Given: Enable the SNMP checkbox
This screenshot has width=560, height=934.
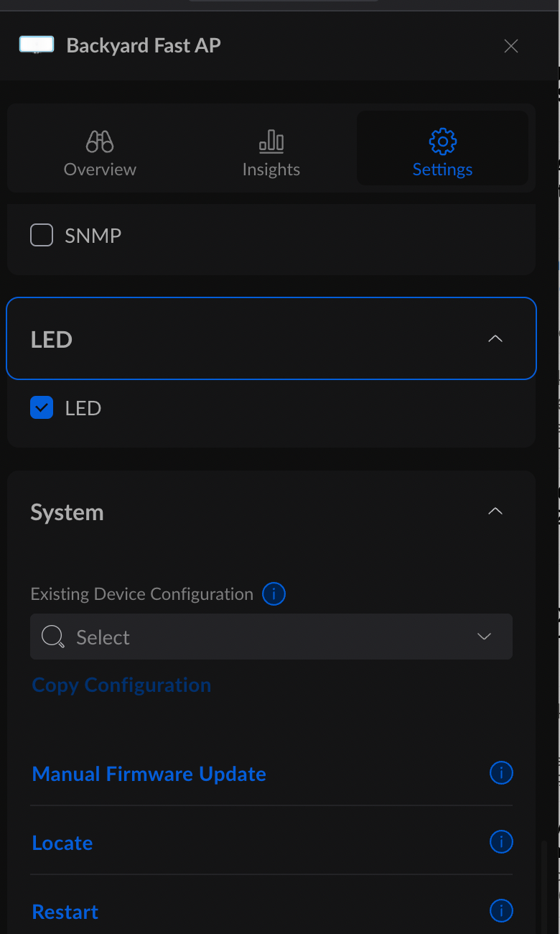Looking at the screenshot, I should 42,235.
